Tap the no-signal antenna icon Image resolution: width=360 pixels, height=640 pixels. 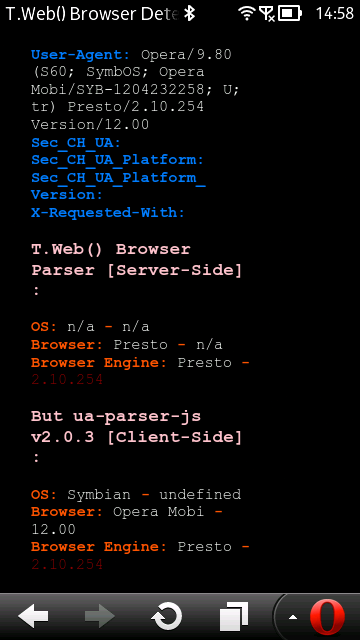(x=267, y=14)
